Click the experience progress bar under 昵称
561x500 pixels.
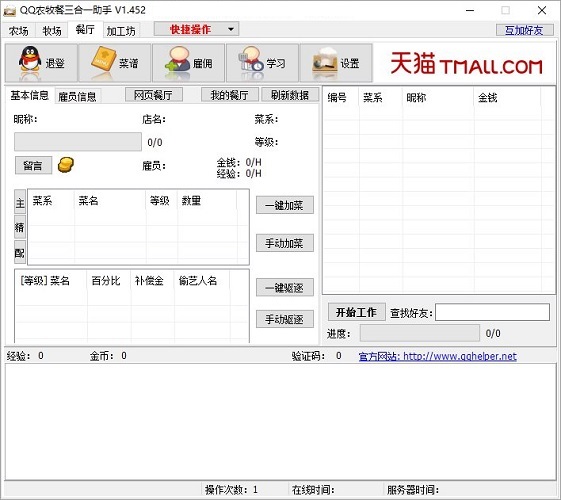[78, 142]
